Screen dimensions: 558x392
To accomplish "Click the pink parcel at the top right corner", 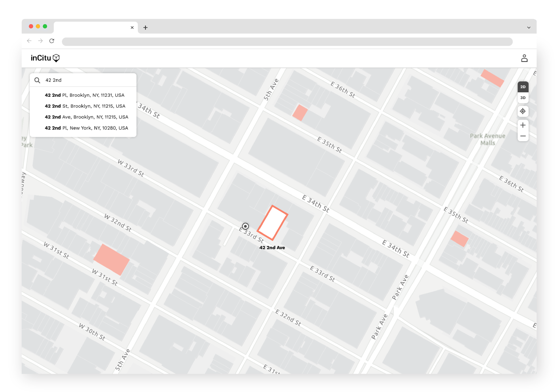I will (x=492, y=78).
